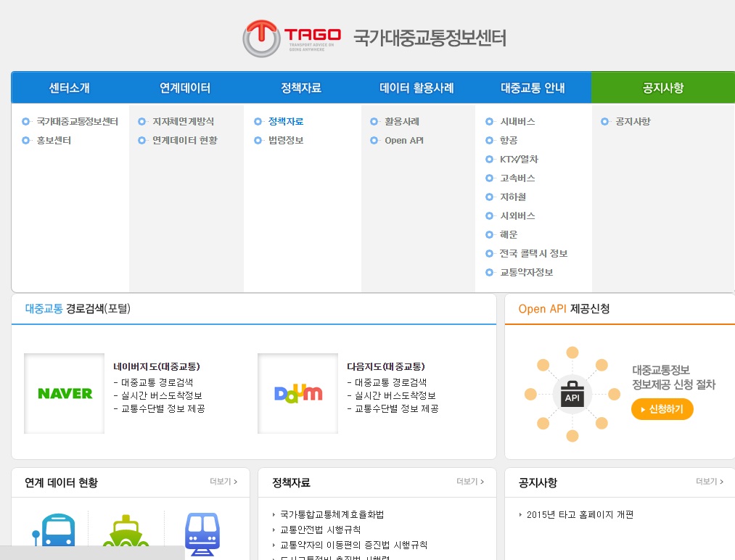
Task: Go to 연계데이터 현황 submenu item
Action: point(185,140)
